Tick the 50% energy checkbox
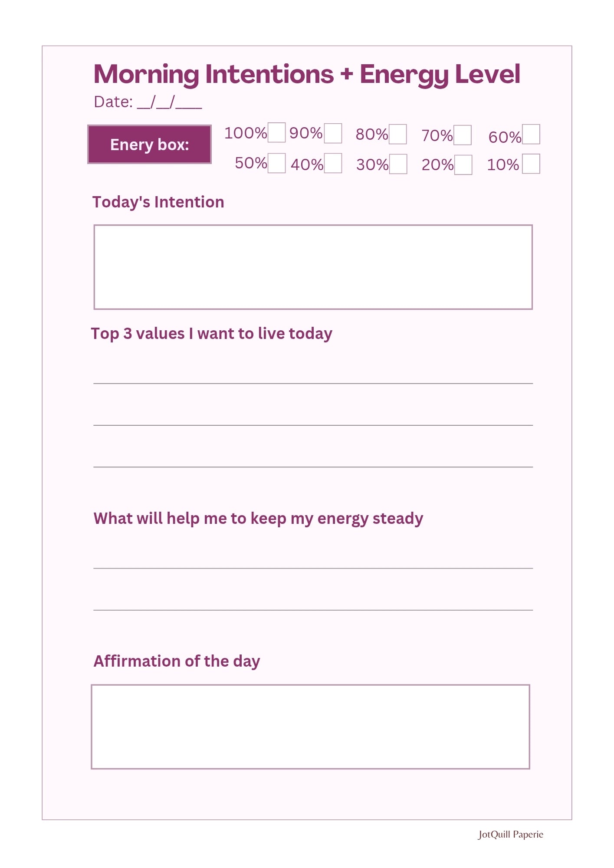Screen dimensions: 614x868 click(x=276, y=163)
